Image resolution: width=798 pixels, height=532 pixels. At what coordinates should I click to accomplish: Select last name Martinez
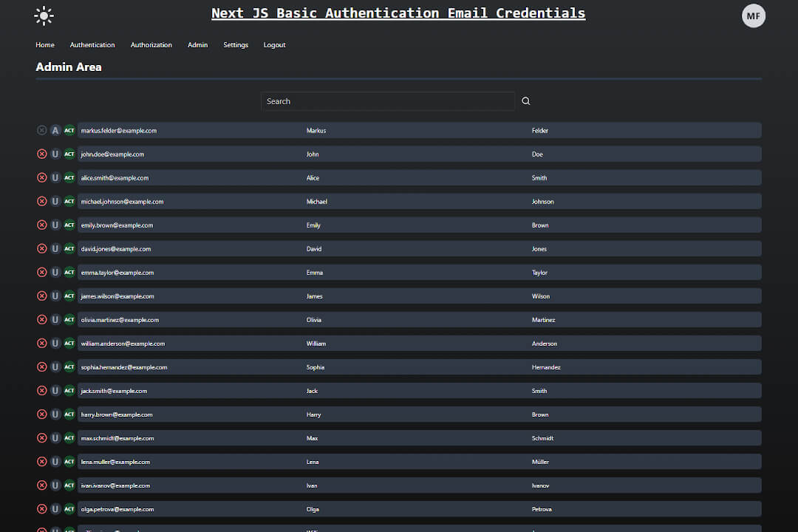pyautogui.click(x=544, y=320)
